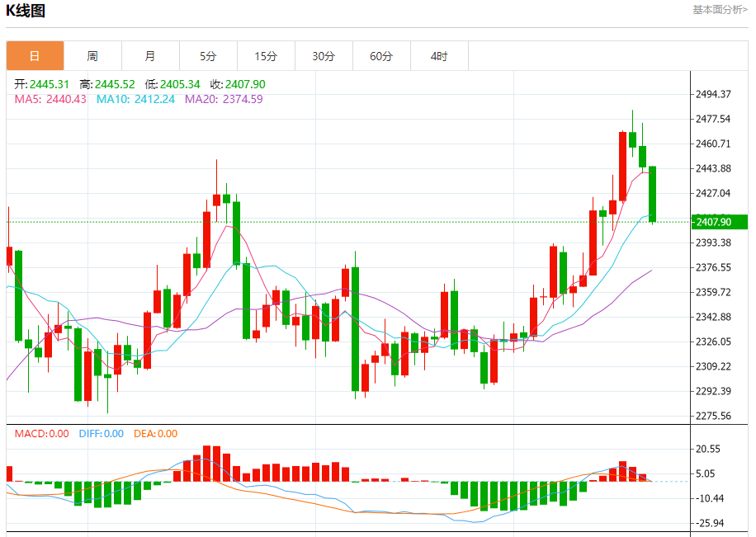Click the latest green candlestick at 2407.90
The height and width of the screenshot is (537, 756).
pos(652,194)
